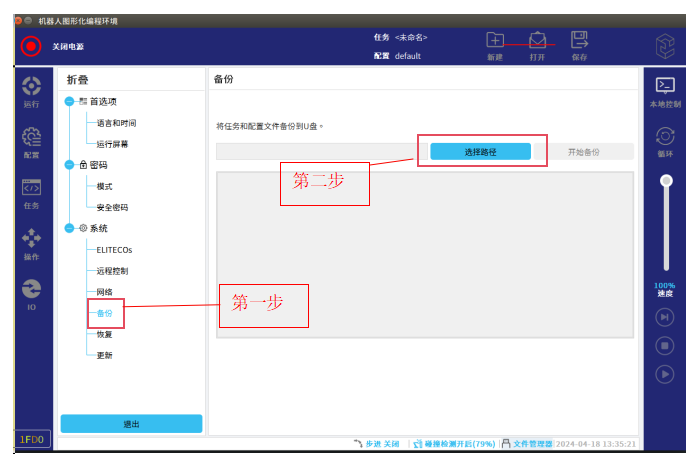Select Restore (恢复) in the settings tree
The width and height of the screenshot is (697, 472).
coord(105,334)
